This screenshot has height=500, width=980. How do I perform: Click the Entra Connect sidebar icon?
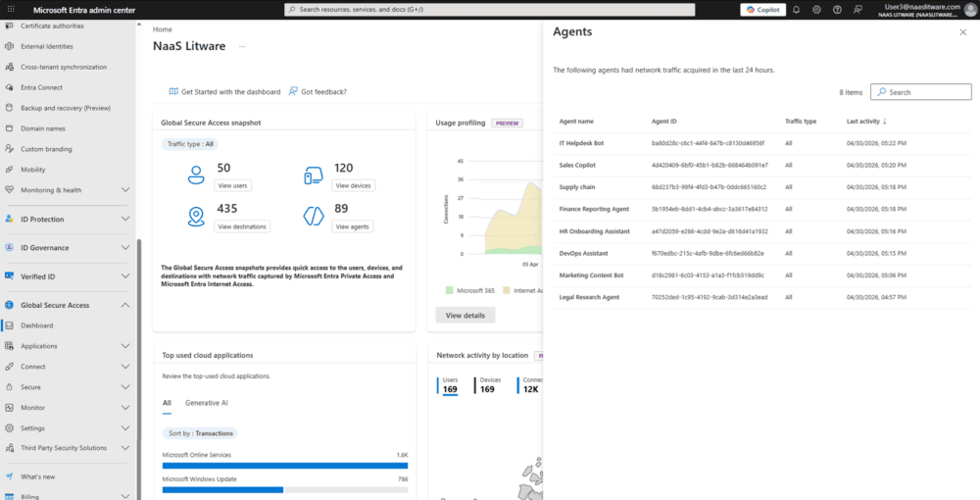pos(9,87)
